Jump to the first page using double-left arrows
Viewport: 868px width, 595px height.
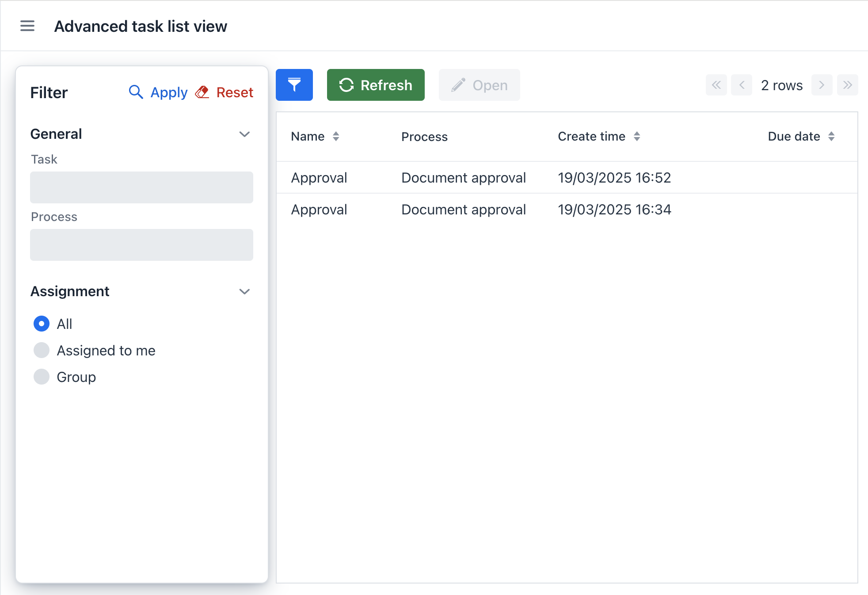[716, 85]
